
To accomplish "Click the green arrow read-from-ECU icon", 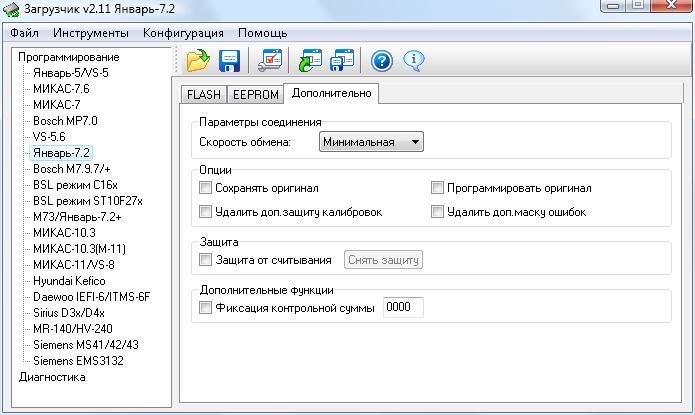I will click(310, 60).
